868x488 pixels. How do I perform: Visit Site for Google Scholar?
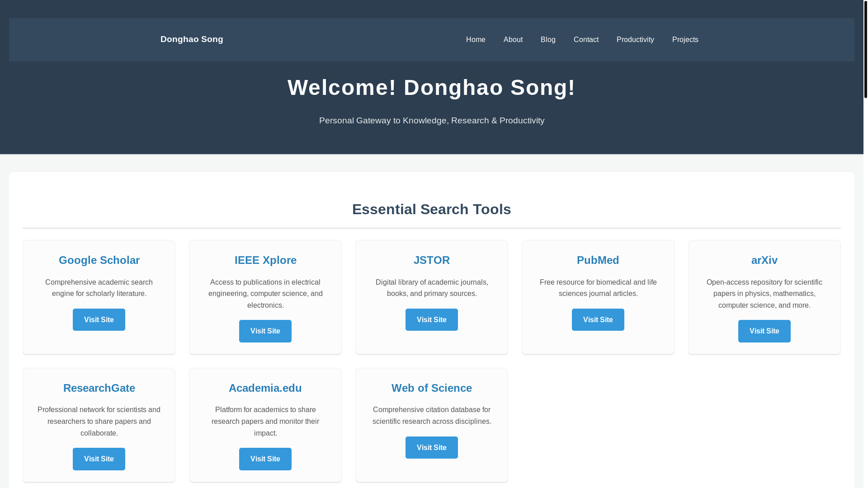tap(99, 319)
